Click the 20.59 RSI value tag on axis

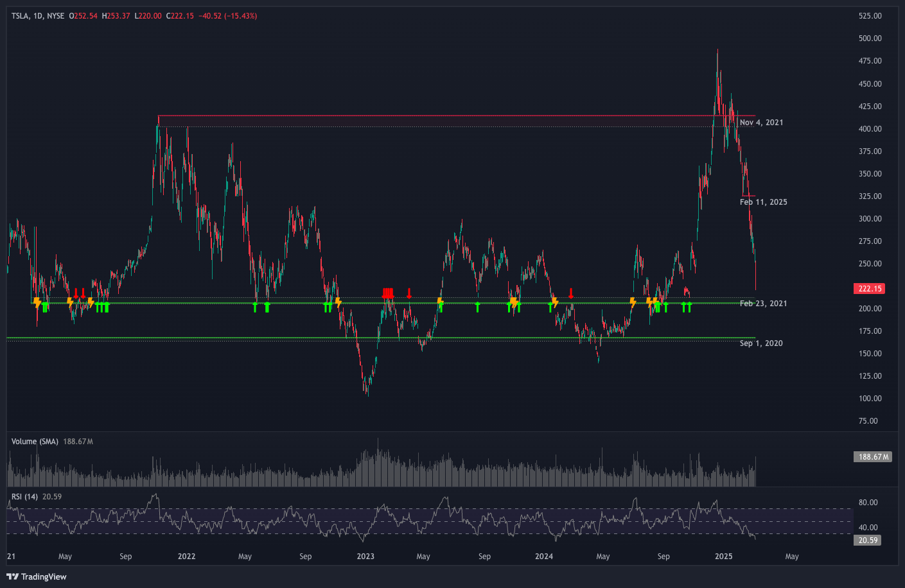pyautogui.click(x=868, y=540)
